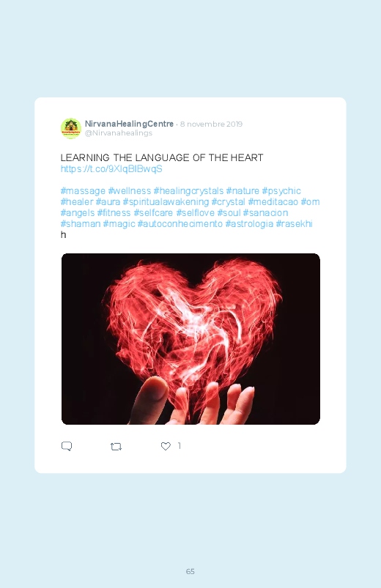Open the t.co/9XIqBIBwqS link
Image resolution: width=381 pixels, height=588 pixels.
111,168
